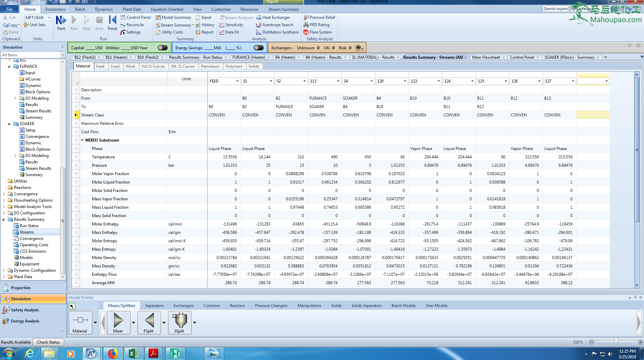Click the zoom out minus button

click(591, 342)
